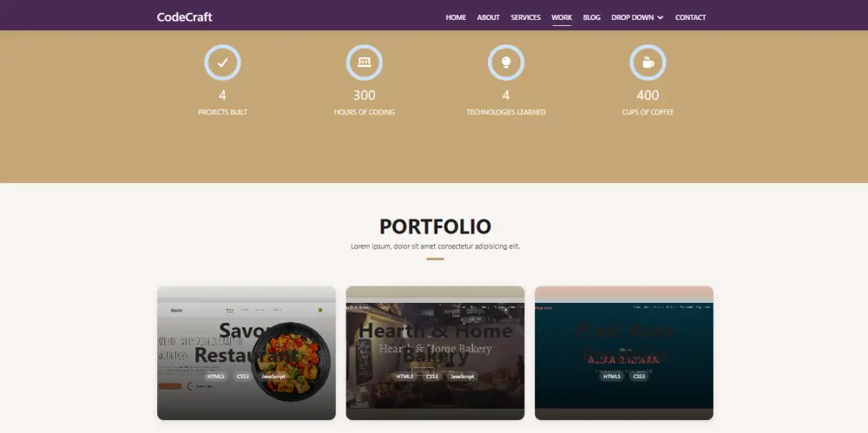The image size is (868, 433).
Task: Open the Drop Down navigation menu
Action: coord(637,17)
